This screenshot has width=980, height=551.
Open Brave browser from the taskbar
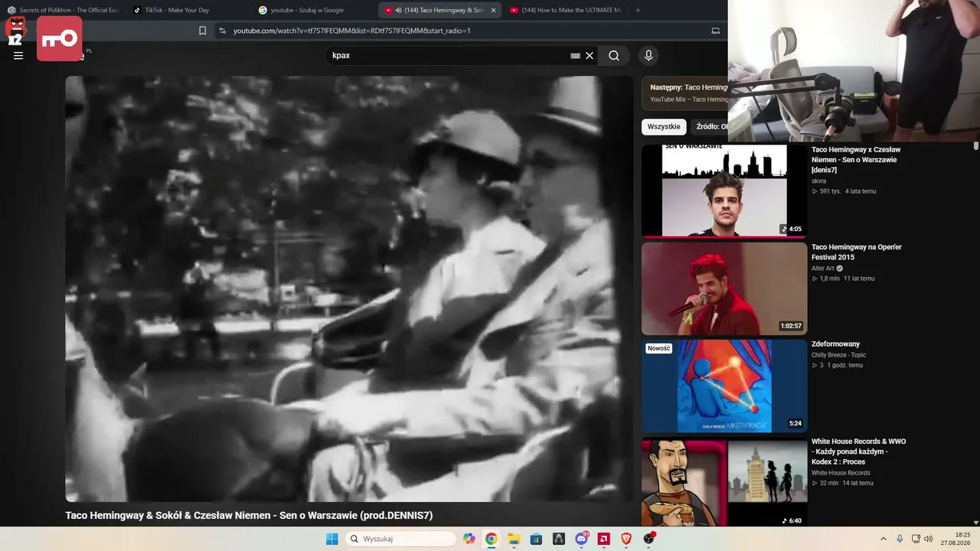(x=626, y=539)
